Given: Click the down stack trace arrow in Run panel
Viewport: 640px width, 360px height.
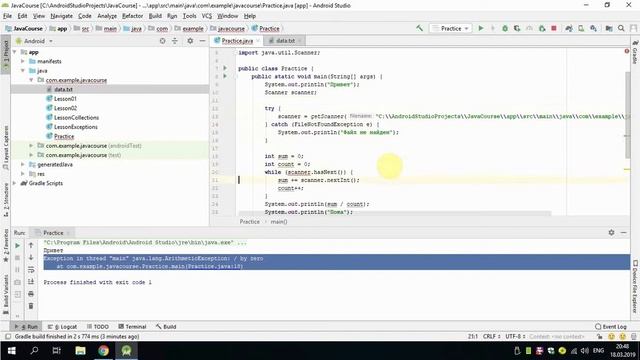Looking at the screenshot, I should [31, 258].
